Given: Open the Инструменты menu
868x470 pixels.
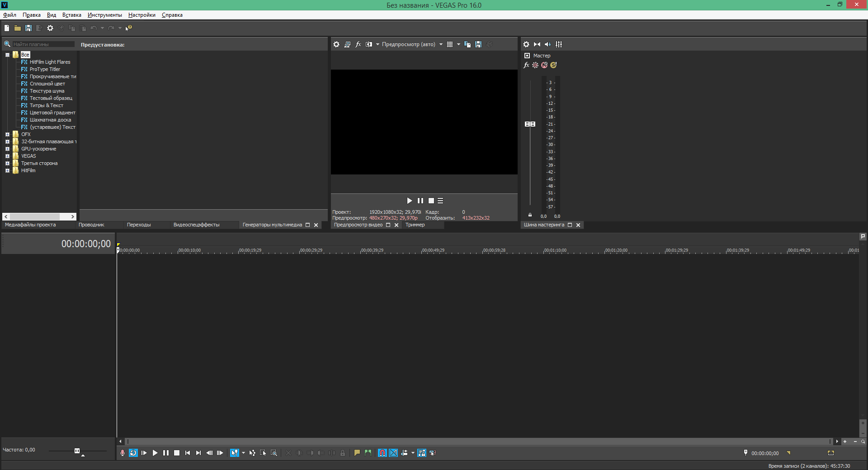Looking at the screenshot, I should point(104,14).
